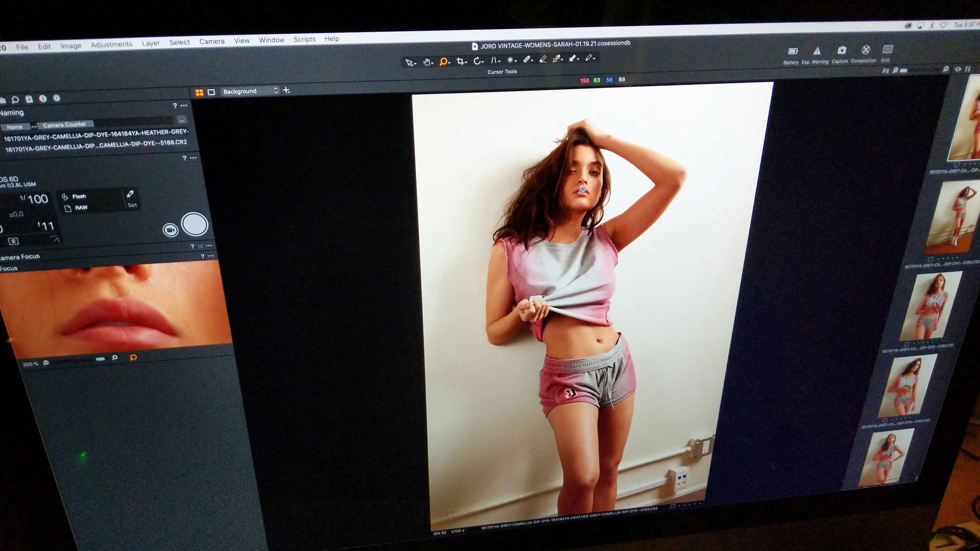Pick the Pan hand tool
980x551 pixels.
coord(428,62)
